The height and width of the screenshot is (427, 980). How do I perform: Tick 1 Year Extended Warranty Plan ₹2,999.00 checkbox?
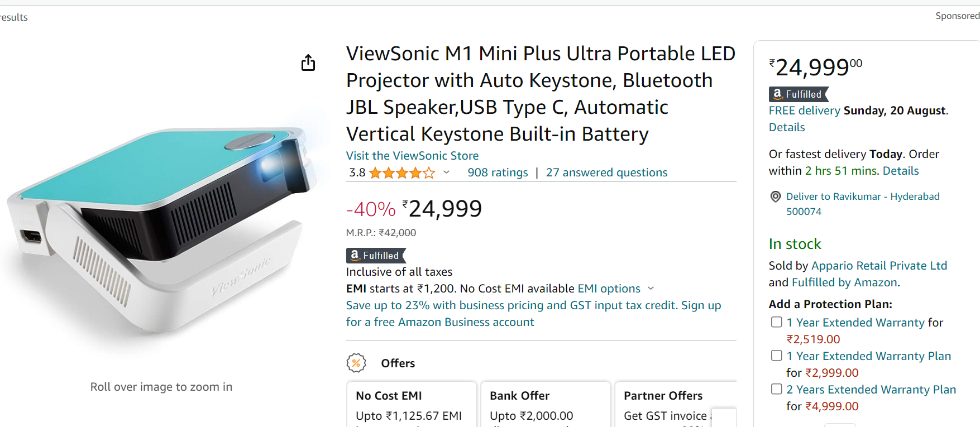coord(776,356)
